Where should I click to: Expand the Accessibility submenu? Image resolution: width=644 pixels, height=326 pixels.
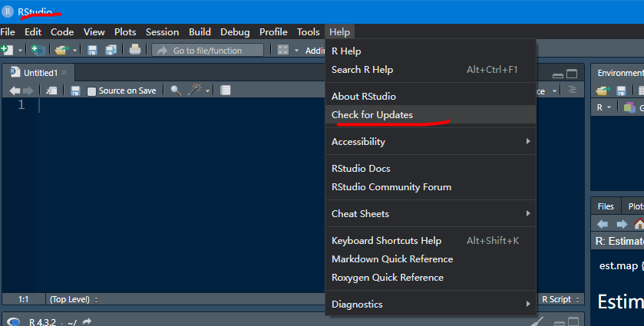coord(431,142)
